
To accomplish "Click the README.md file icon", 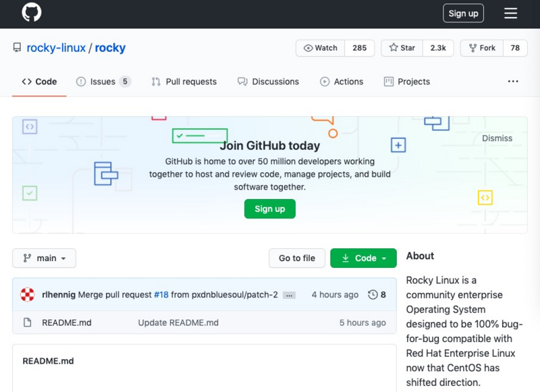I will (27, 323).
